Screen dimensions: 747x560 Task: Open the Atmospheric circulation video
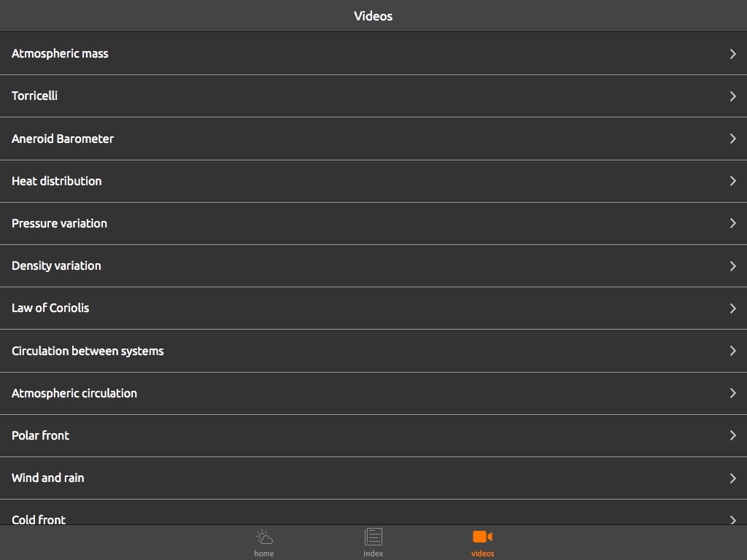pos(74,393)
